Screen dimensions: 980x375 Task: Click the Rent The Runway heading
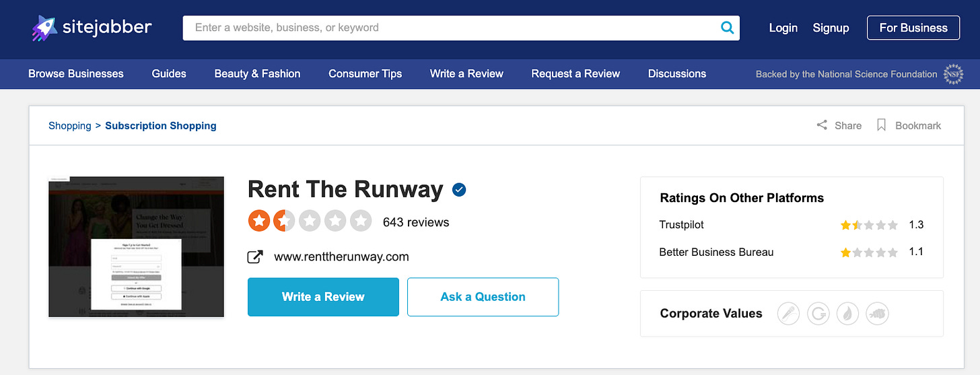(x=345, y=190)
